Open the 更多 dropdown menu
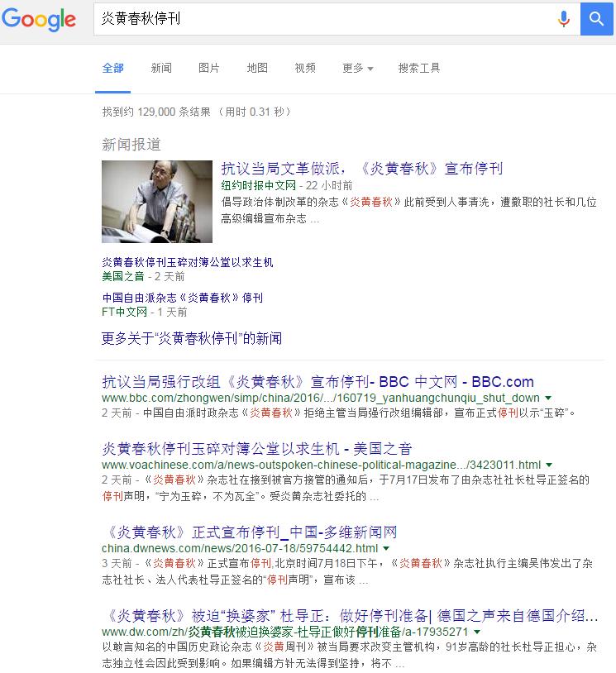616x673 pixels. [357, 68]
